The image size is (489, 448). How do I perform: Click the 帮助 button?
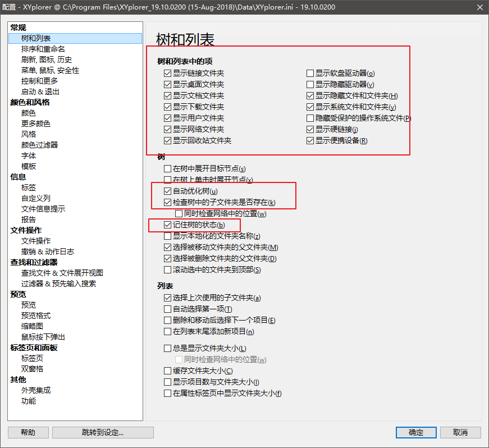pos(28,432)
